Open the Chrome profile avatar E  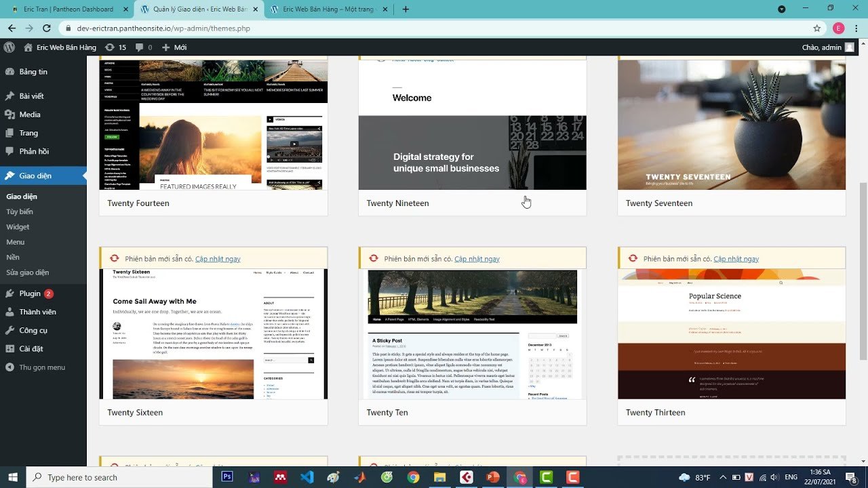838,28
